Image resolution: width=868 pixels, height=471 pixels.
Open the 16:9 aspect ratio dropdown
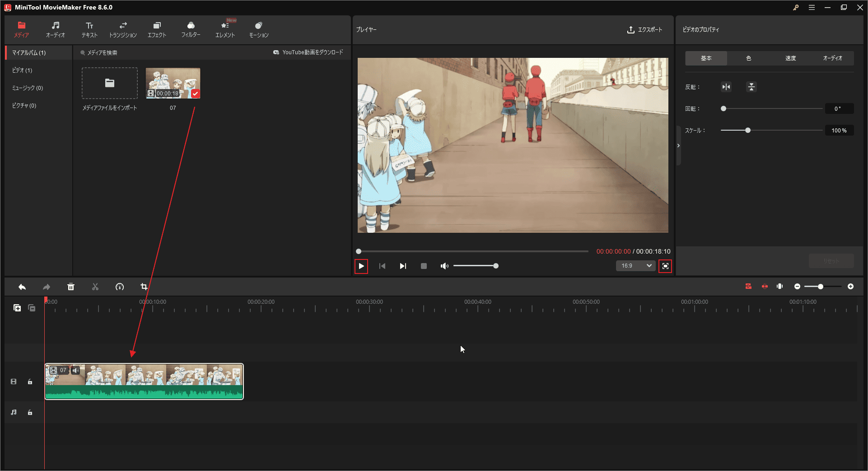coord(635,266)
